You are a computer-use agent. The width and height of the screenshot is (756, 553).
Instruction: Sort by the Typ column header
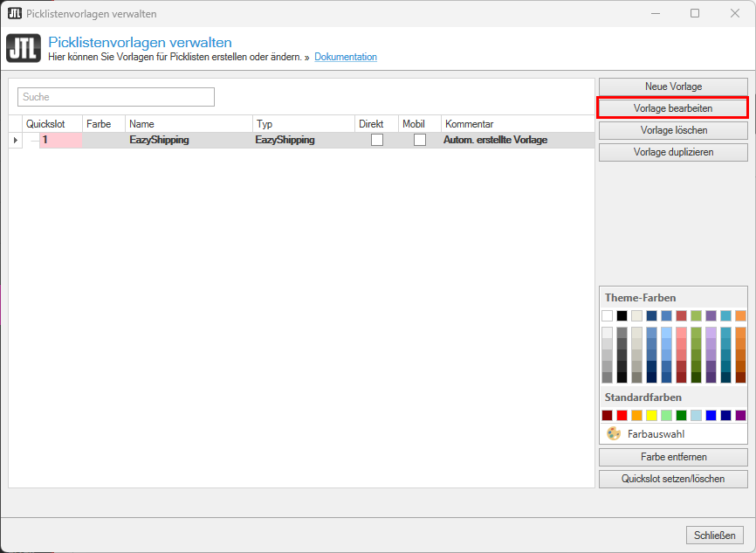(303, 124)
